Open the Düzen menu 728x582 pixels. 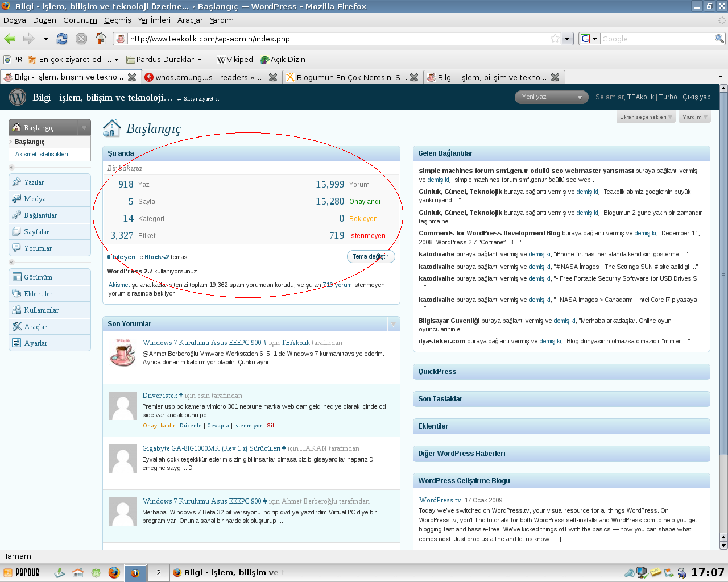(44, 20)
